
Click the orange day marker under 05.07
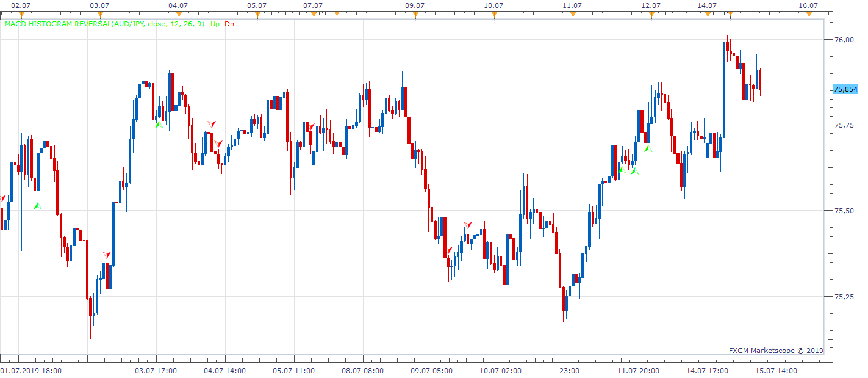tap(257, 15)
